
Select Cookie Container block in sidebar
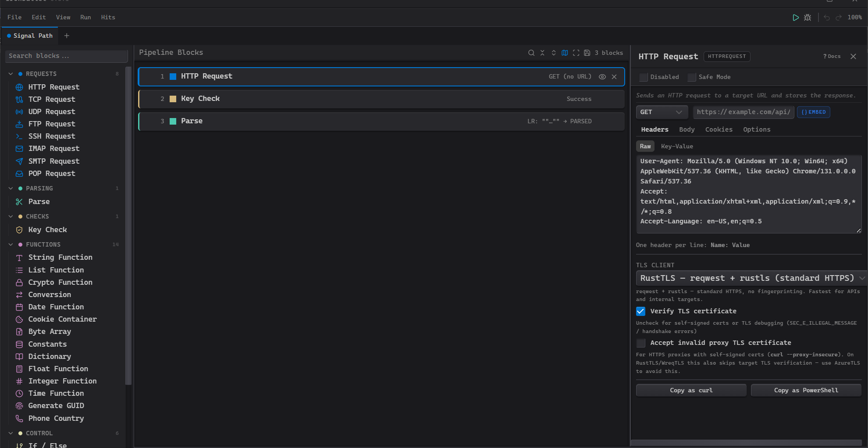[62, 319]
